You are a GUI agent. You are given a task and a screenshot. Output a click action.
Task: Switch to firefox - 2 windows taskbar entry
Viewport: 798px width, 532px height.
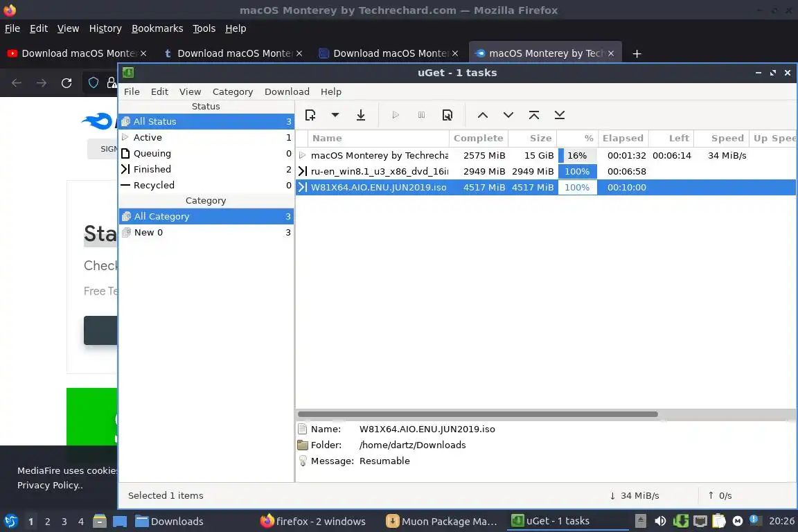313,522
